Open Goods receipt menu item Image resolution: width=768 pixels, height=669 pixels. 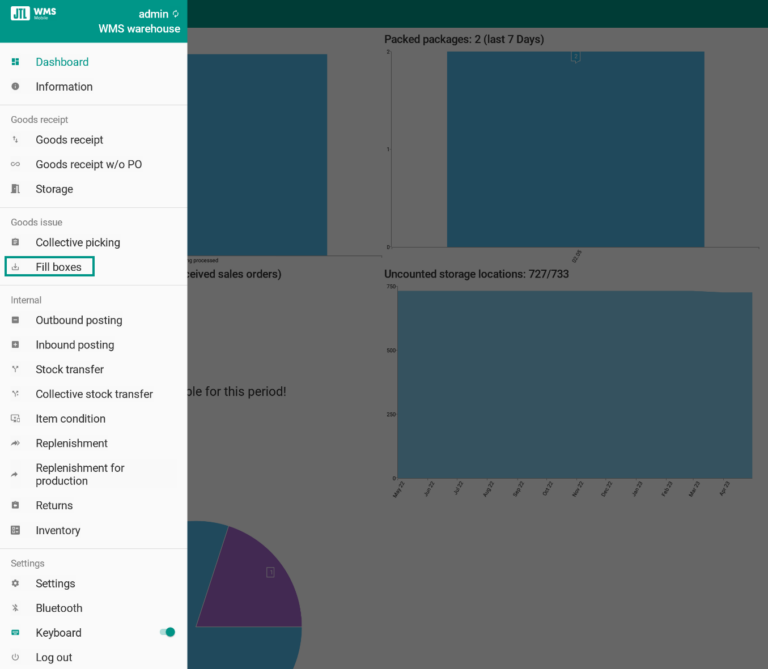coord(69,140)
